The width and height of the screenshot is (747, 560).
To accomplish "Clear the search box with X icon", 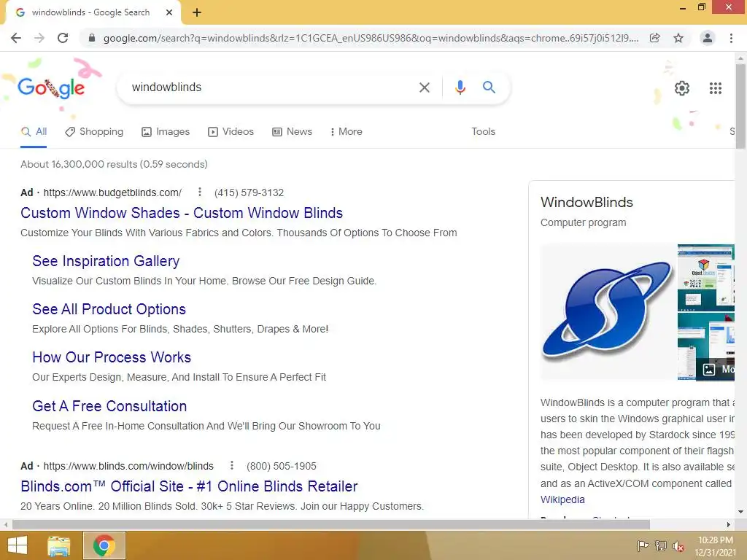I will tap(425, 87).
